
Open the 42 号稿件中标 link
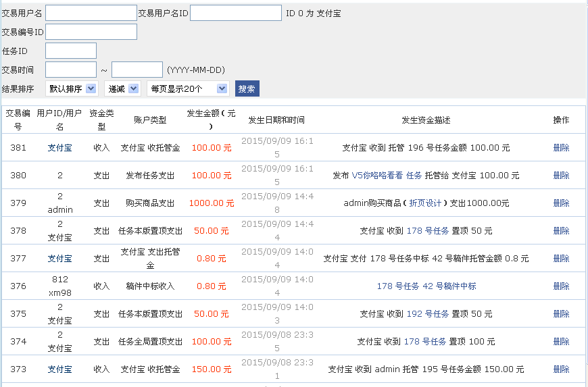pyautogui.click(x=449, y=286)
